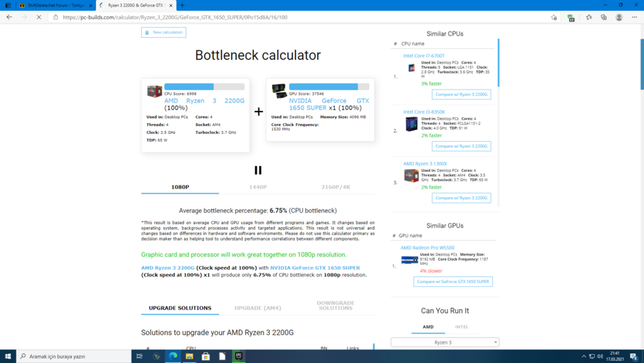Open AMD Ryzen 3 1300X link
Image resolution: width=644 pixels, height=363 pixels.
pyautogui.click(x=424, y=164)
